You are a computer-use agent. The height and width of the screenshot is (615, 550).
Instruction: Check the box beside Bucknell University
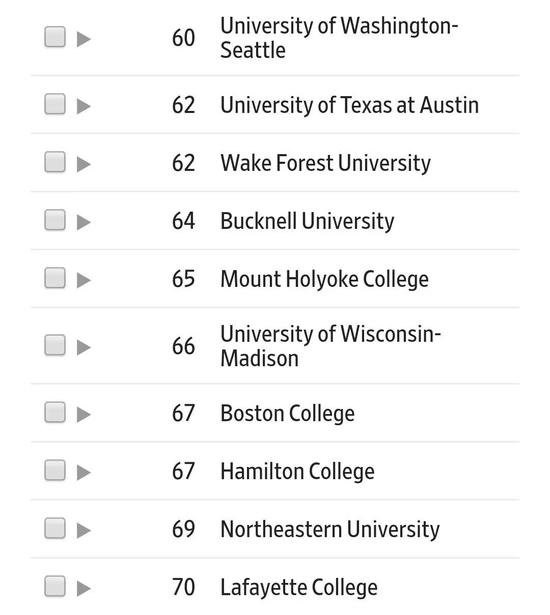point(55,220)
